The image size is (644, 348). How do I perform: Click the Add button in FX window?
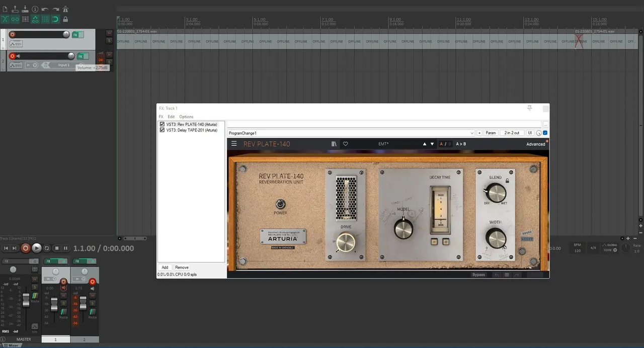165,268
